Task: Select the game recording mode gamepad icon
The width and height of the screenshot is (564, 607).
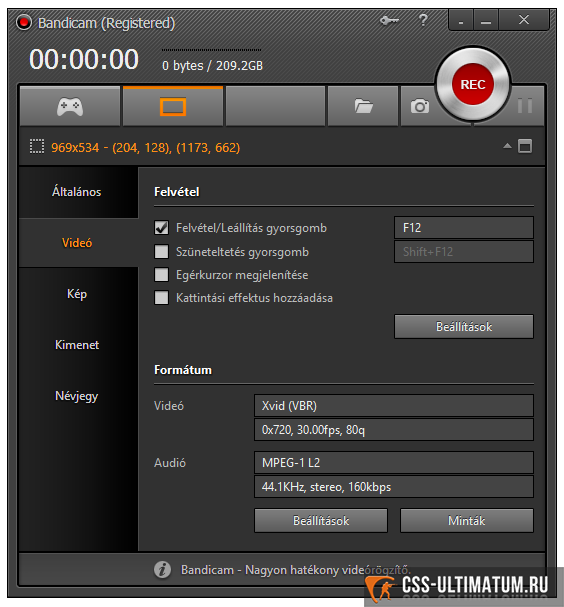Action: pos(70,106)
